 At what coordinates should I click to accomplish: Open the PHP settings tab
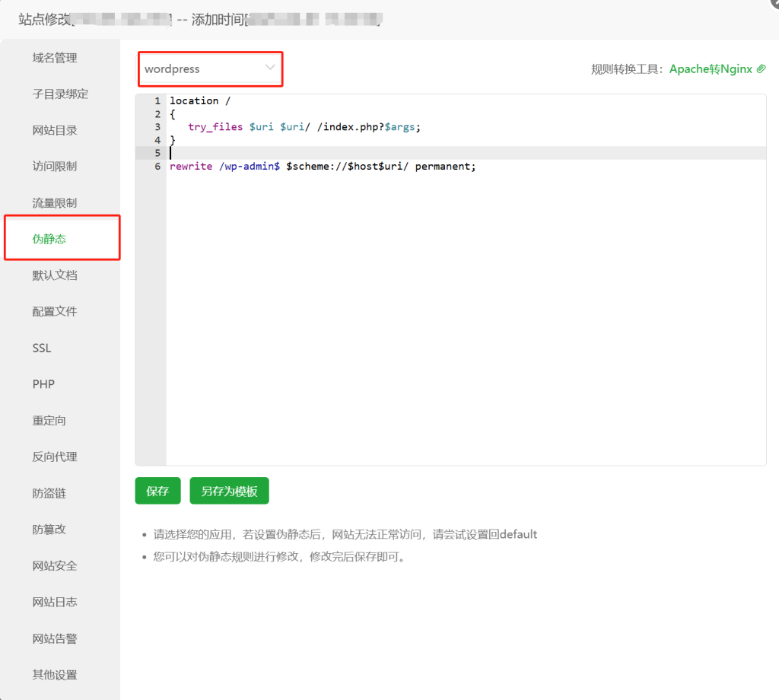pyautogui.click(x=43, y=384)
